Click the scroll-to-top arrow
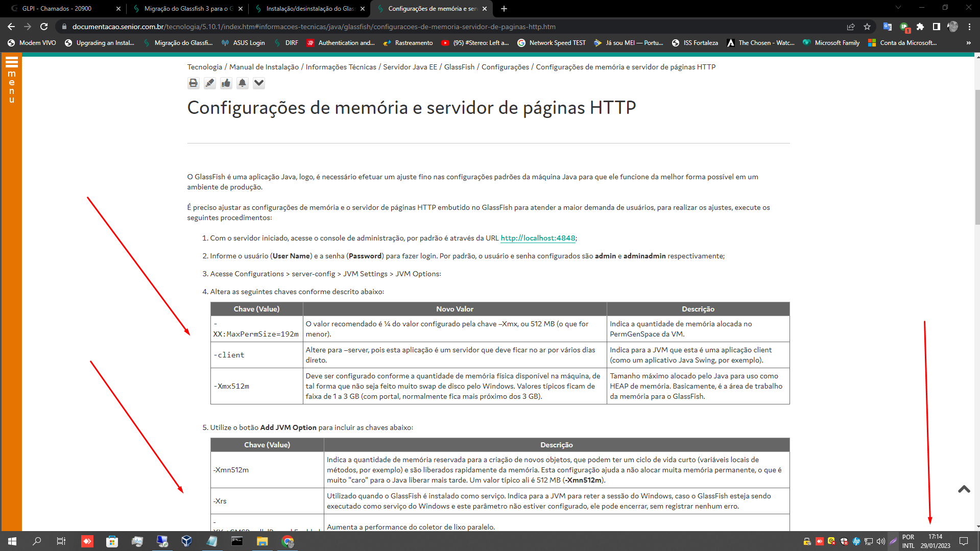Image resolution: width=980 pixels, height=551 pixels. tap(964, 489)
